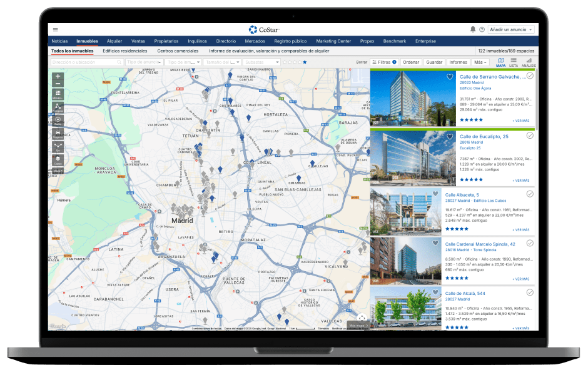
Task: Switch to Análisis view icon
Action: pyautogui.click(x=529, y=62)
